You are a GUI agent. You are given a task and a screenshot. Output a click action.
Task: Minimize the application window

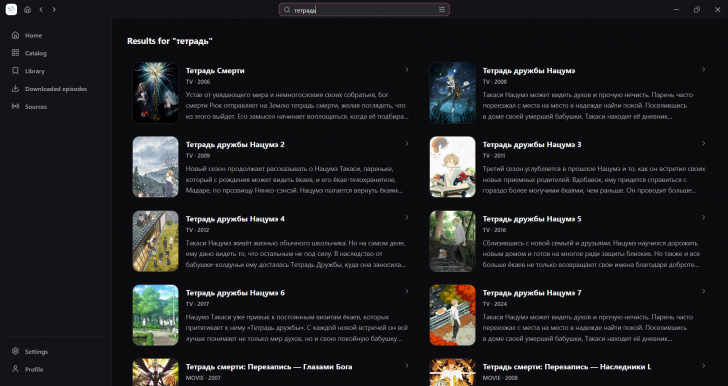pos(676,9)
